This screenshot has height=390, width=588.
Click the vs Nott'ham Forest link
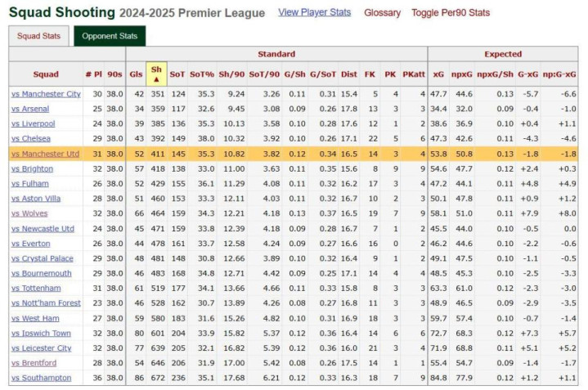pyautogui.click(x=46, y=303)
